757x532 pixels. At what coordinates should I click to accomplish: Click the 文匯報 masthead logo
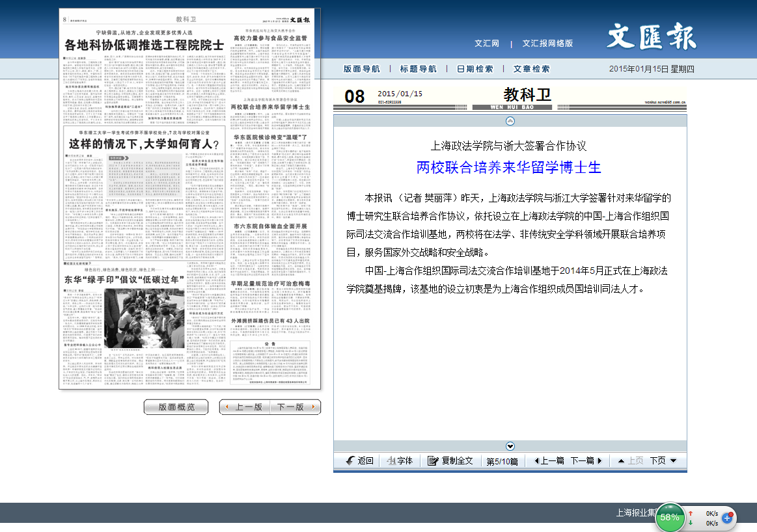coord(651,37)
